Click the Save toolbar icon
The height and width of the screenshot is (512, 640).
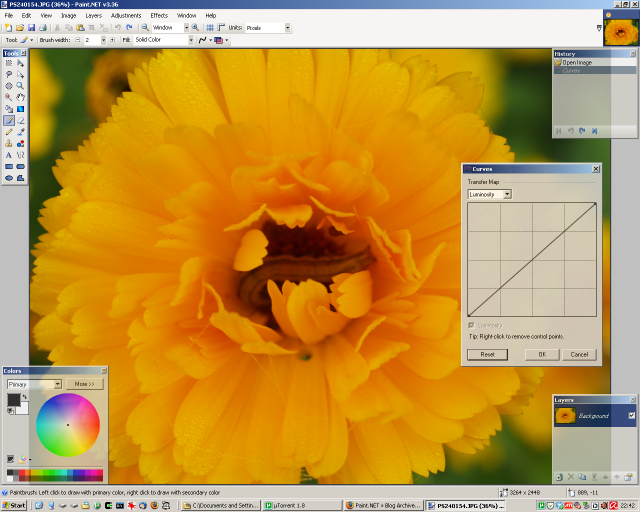[x=31, y=28]
